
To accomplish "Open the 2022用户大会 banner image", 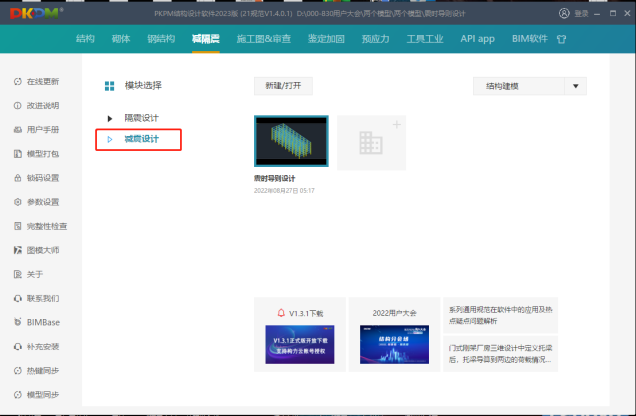I will (394, 344).
